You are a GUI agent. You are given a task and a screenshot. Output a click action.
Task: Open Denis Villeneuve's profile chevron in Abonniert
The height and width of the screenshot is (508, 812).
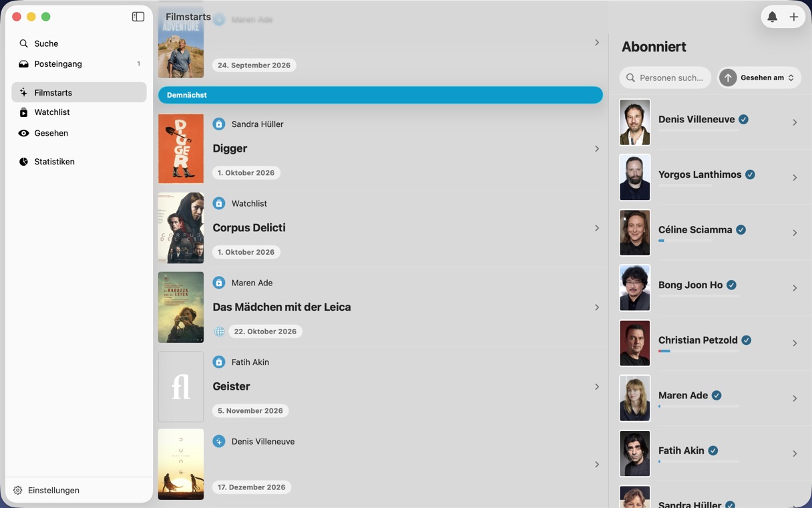click(795, 122)
